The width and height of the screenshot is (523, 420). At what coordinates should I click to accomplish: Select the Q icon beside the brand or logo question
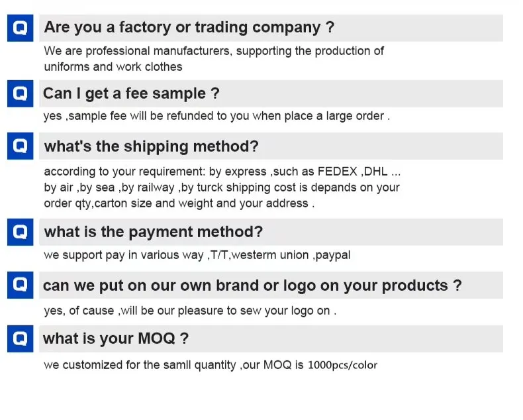tap(21, 286)
